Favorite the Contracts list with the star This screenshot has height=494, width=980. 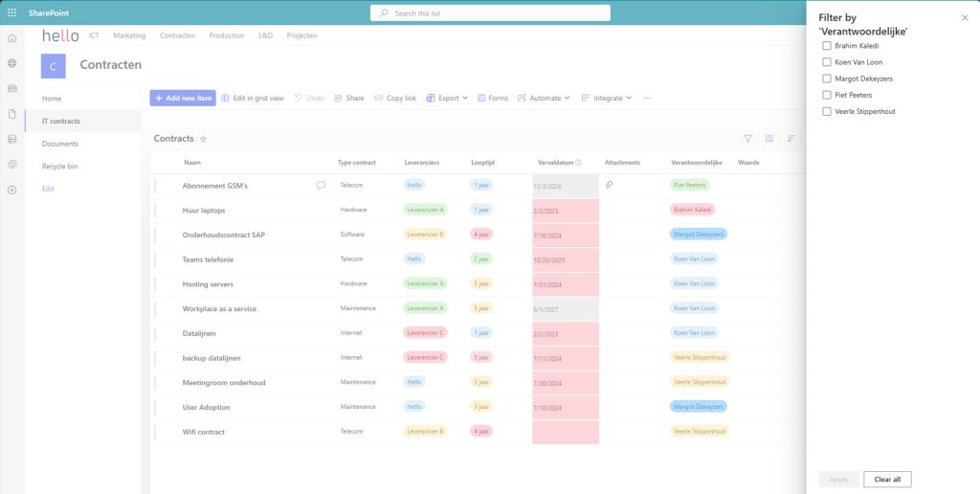(203, 139)
